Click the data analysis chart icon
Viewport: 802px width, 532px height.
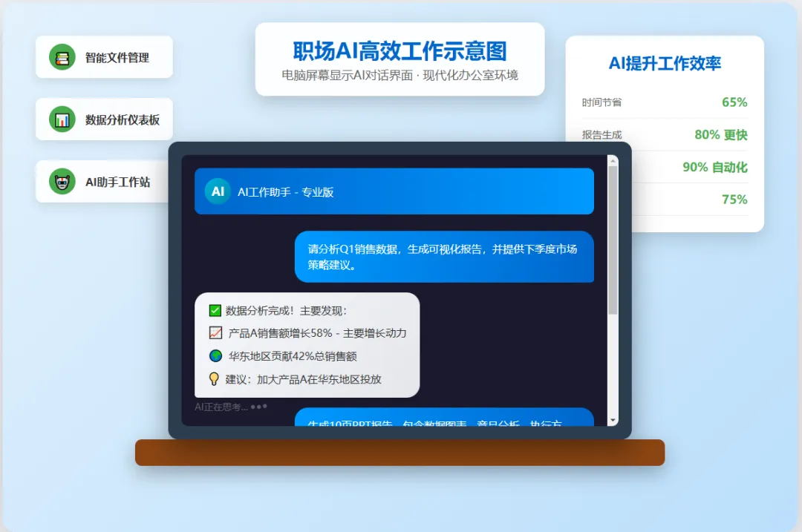(62, 119)
